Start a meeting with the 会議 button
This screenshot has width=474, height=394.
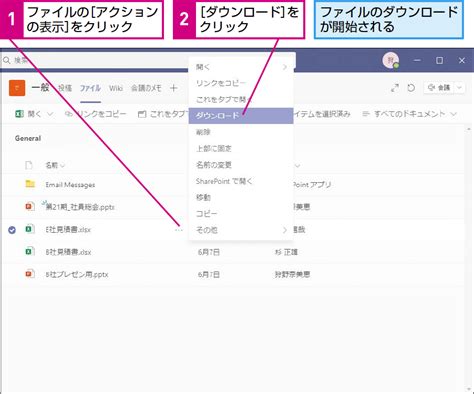point(439,88)
